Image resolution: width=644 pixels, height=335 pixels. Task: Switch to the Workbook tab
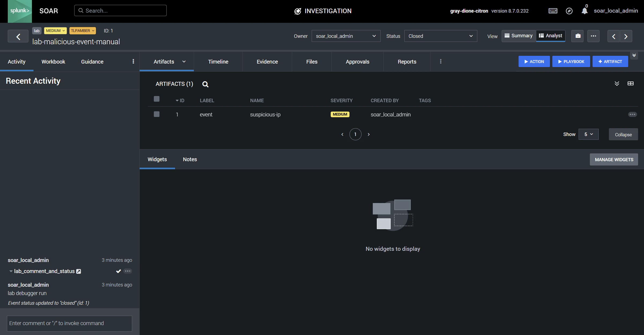53,62
